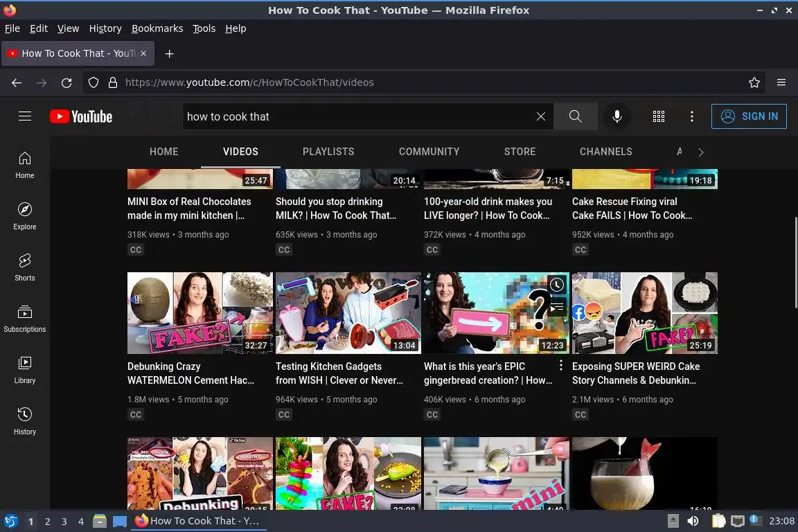Open '100-year-old drink' video title
Screen dimensions: 798x532
488,209
